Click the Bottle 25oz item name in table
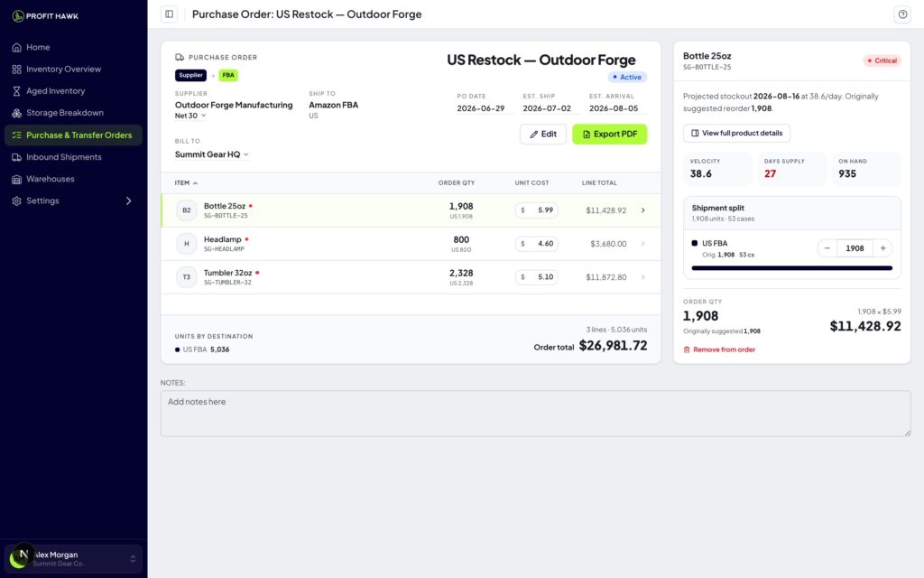This screenshot has height=578, width=924. coord(225,206)
